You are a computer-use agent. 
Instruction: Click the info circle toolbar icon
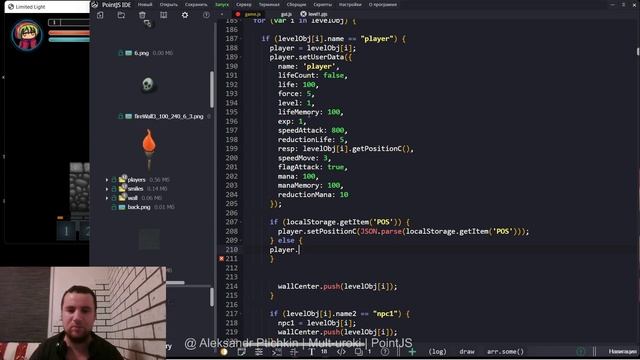click(x=206, y=15)
